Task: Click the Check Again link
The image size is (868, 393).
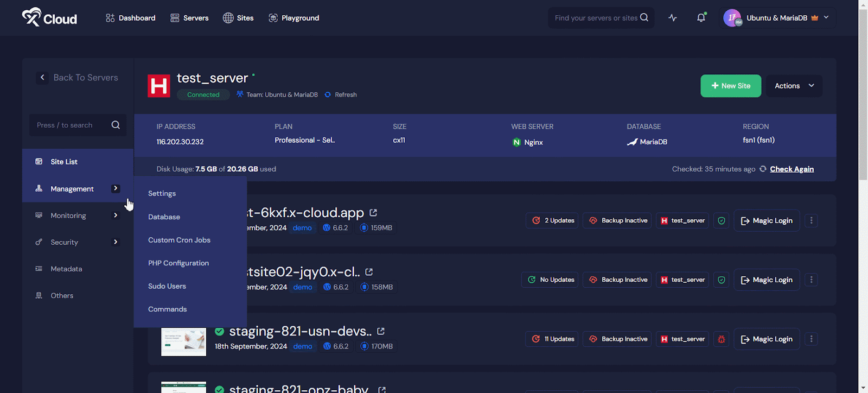Action: coord(792,169)
